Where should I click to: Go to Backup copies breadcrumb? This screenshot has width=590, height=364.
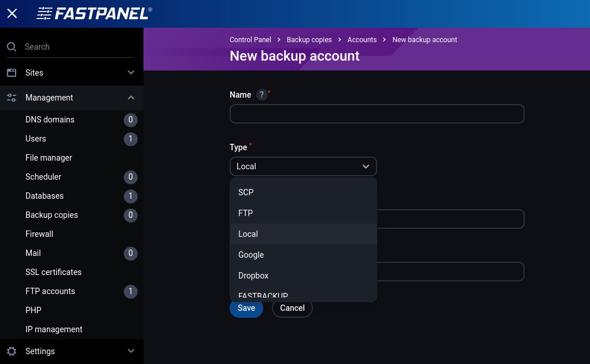coord(309,40)
